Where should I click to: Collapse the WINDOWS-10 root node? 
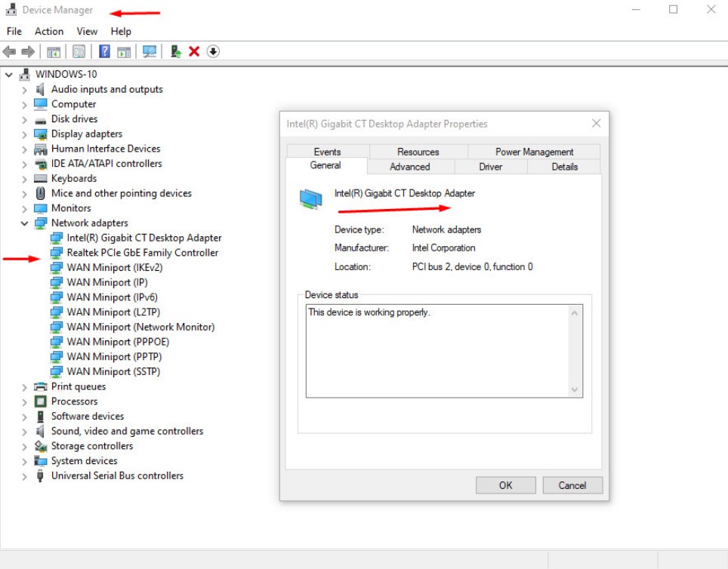coord(9,74)
